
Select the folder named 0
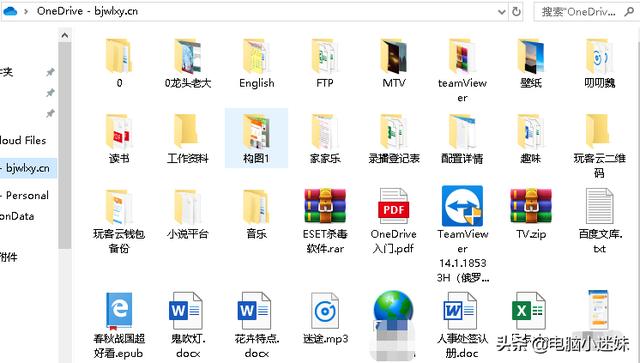point(119,63)
